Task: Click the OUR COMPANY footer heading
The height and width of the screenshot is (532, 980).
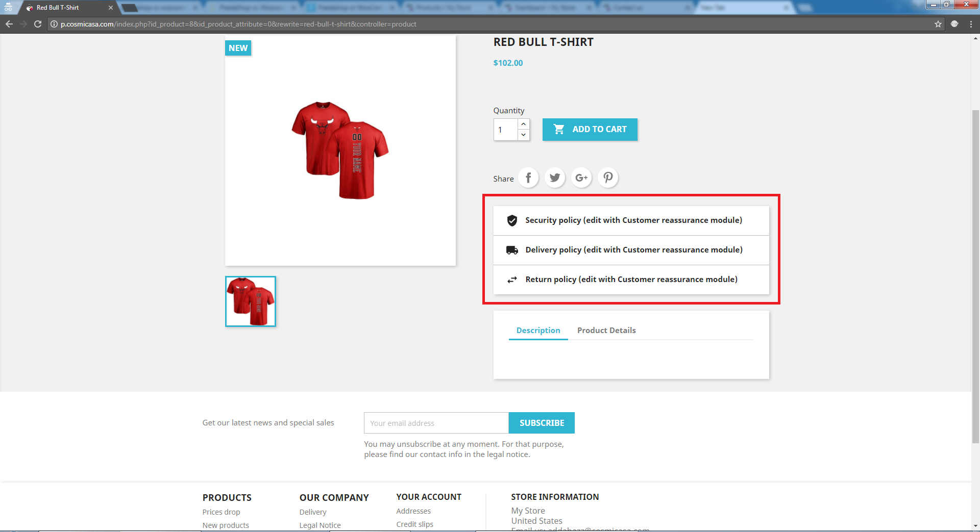Action: click(x=334, y=497)
